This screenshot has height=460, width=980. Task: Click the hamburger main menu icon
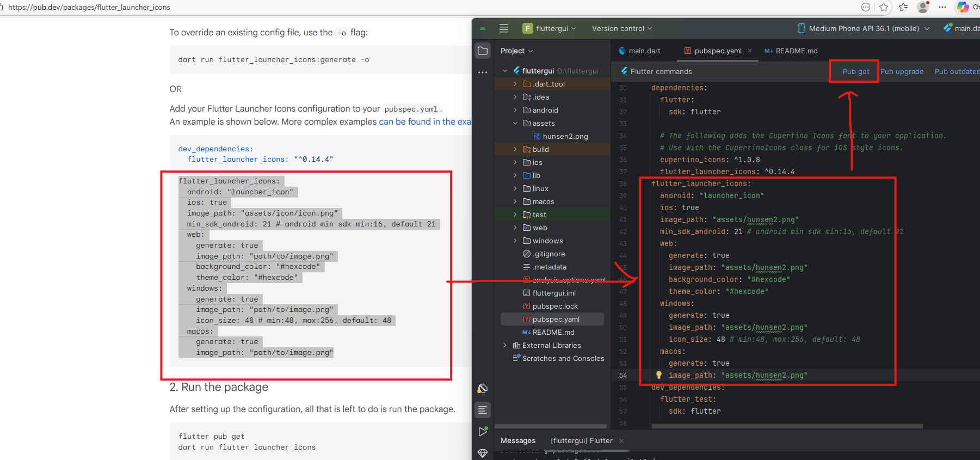504,28
